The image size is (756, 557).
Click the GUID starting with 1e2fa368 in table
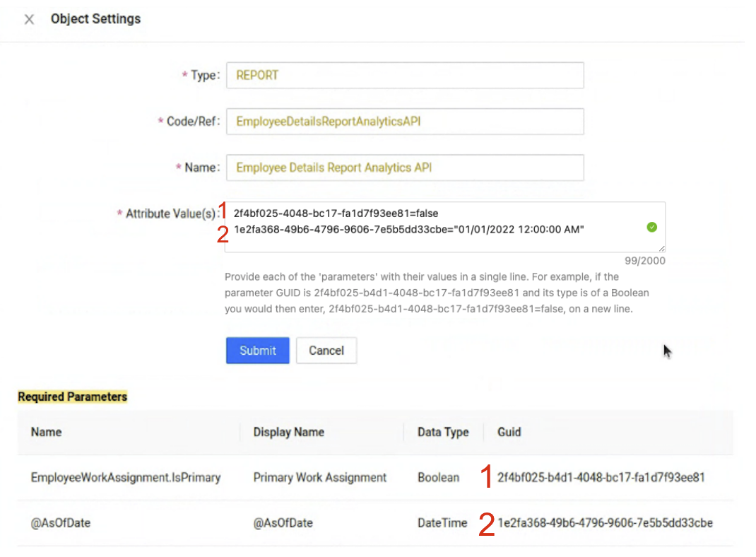pyautogui.click(x=605, y=523)
